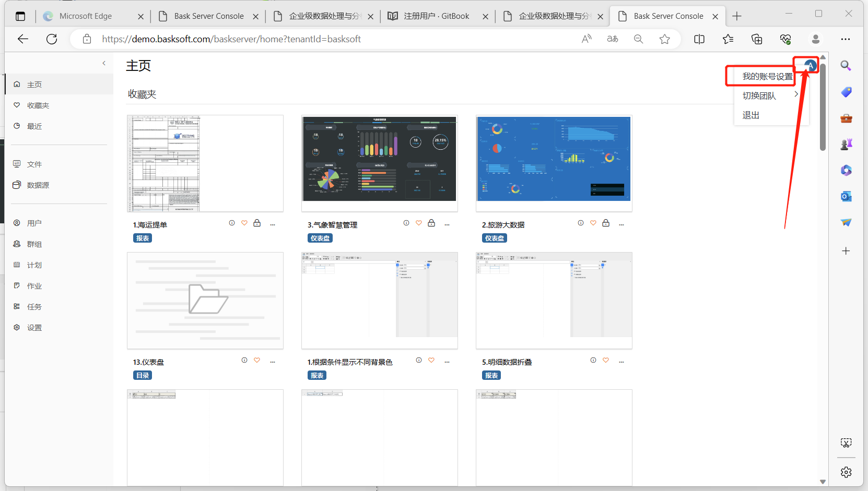Viewport: 868px width, 491px height.
Task: Open Edge sidebar search icon
Action: [x=846, y=66]
